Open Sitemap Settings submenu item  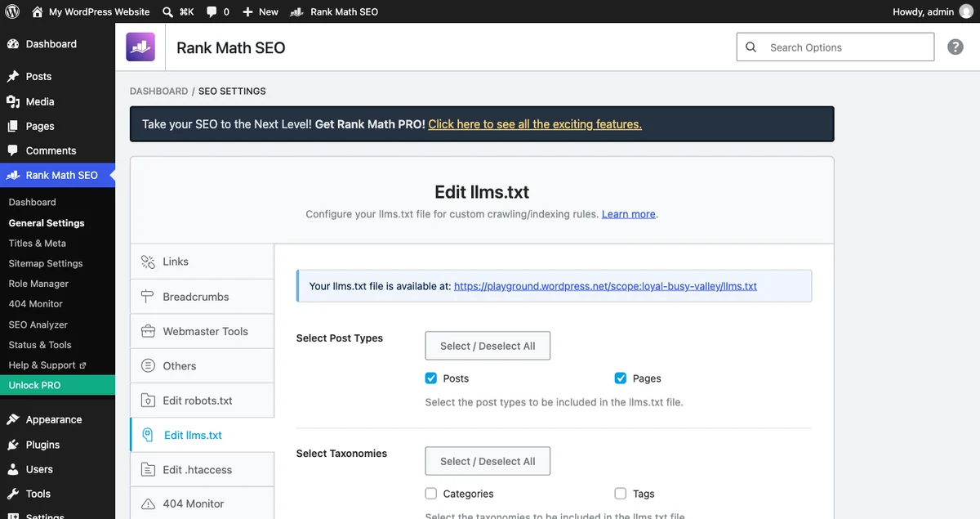tap(46, 263)
